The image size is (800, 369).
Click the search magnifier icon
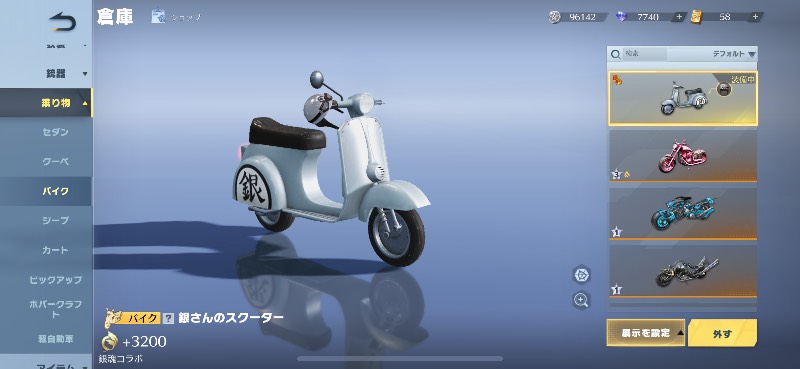616,54
